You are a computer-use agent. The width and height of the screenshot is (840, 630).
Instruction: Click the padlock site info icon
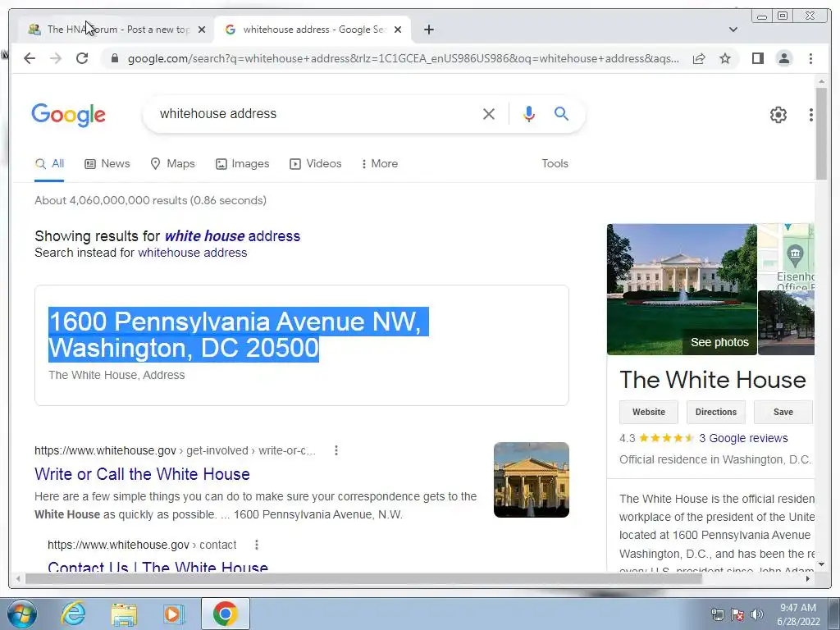pyautogui.click(x=114, y=58)
